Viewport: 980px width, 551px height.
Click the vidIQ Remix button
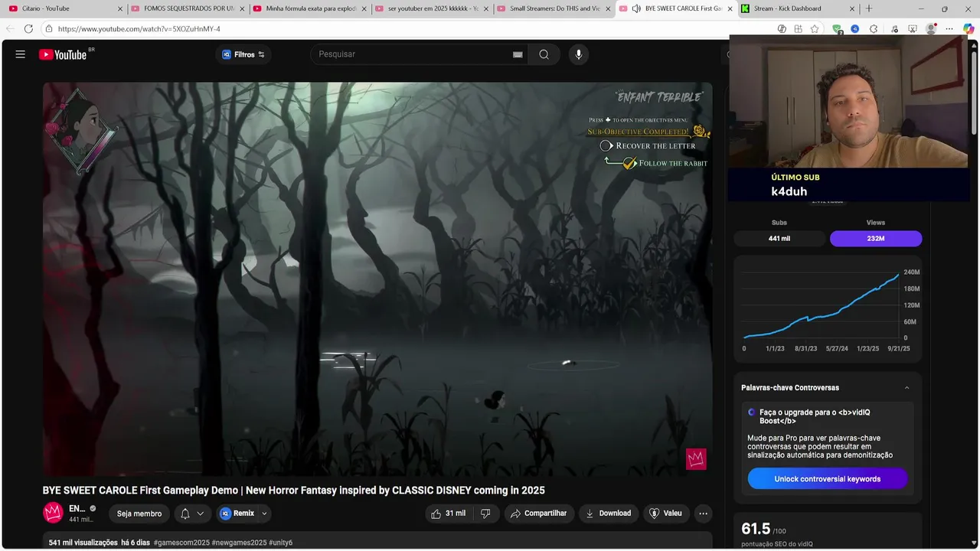pos(237,514)
